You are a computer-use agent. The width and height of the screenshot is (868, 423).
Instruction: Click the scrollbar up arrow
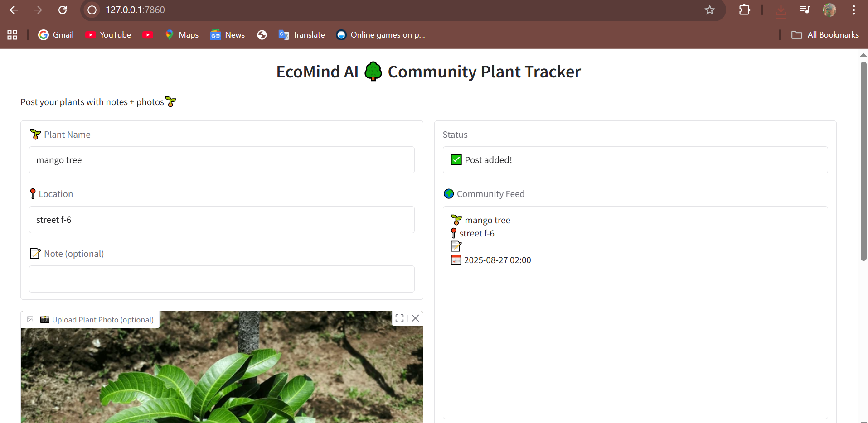863,55
